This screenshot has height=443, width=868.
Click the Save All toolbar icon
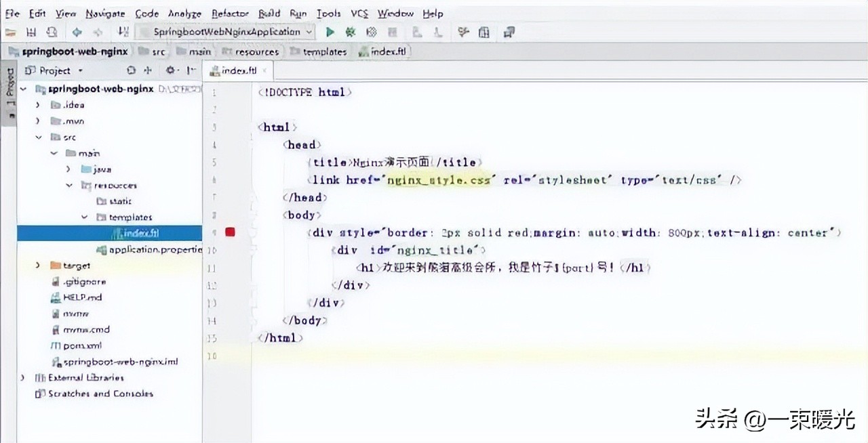(x=31, y=32)
